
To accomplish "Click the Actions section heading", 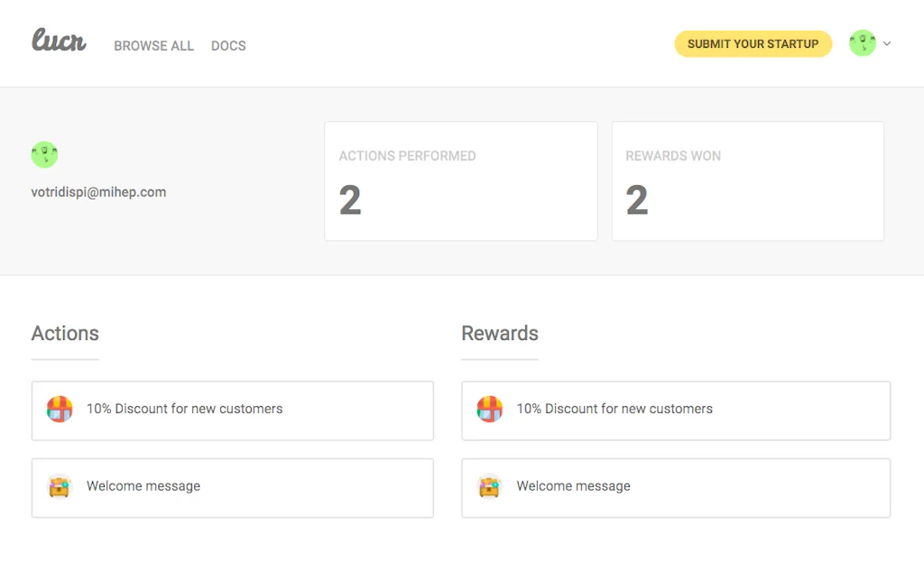I will (65, 333).
